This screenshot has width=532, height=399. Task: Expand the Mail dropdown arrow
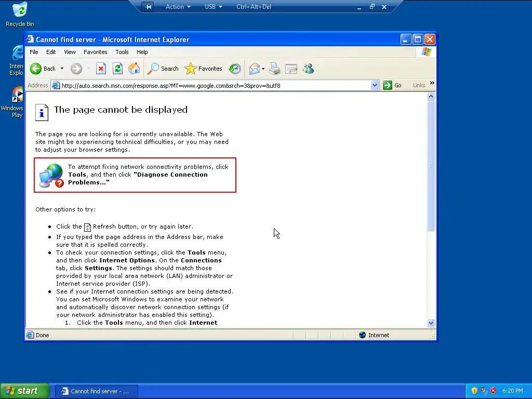click(263, 69)
